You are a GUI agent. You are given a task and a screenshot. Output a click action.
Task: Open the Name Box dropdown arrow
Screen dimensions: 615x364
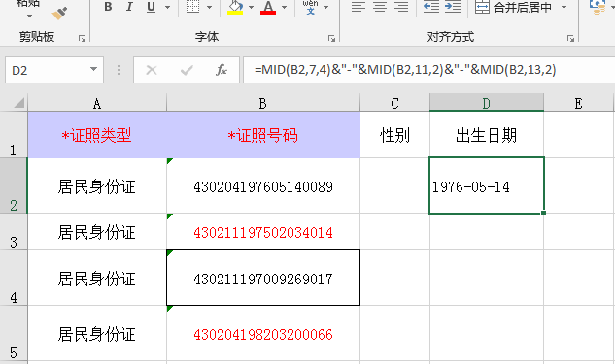click(x=93, y=69)
